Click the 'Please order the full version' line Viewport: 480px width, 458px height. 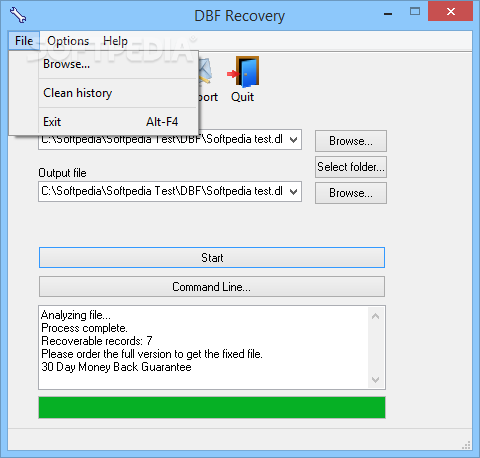[x=152, y=354]
